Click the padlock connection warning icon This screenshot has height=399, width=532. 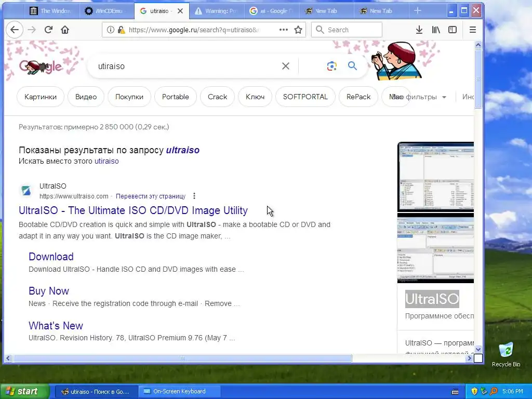pos(121,30)
